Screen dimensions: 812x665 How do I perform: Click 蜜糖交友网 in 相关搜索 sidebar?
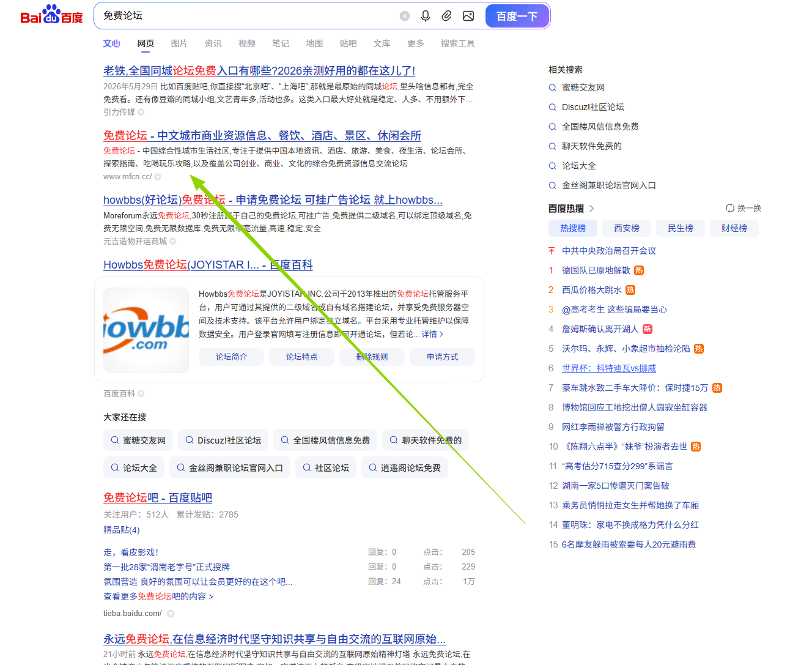[583, 87]
